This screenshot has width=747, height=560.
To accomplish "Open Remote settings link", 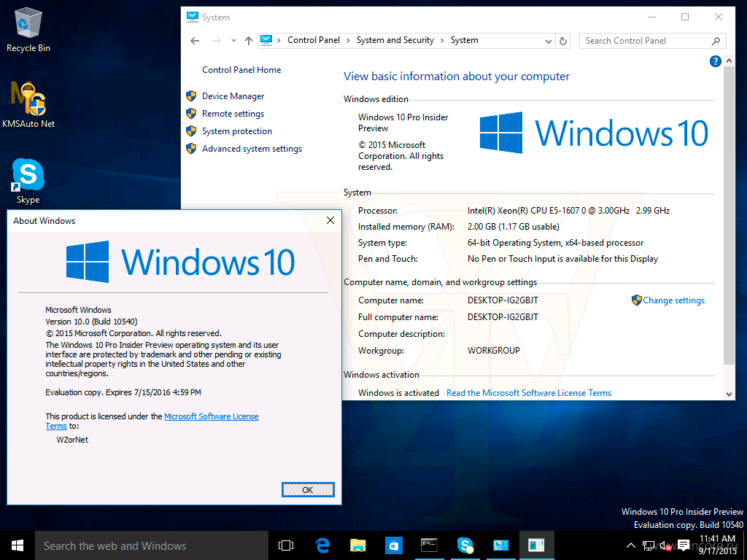I will 233,114.
